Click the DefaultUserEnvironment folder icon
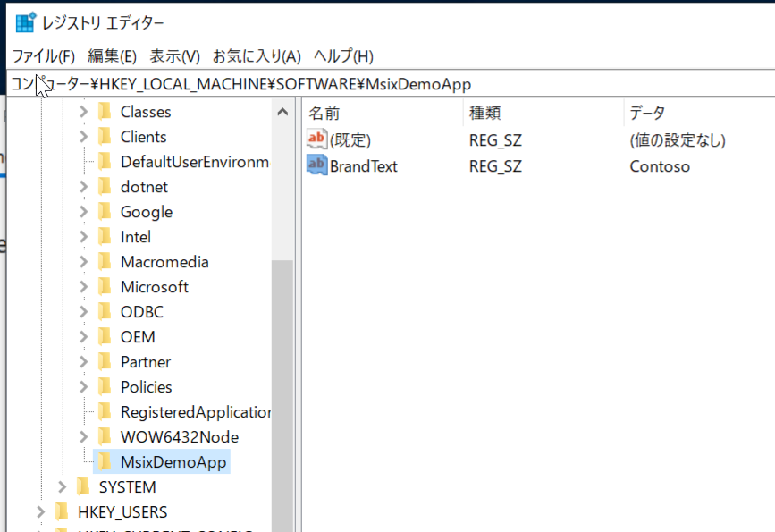 tap(105, 161)
